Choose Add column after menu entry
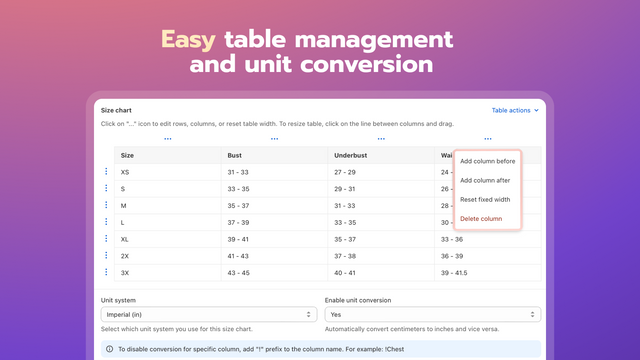This screenshot has width=640, height=360. click(x=487, y=180)
